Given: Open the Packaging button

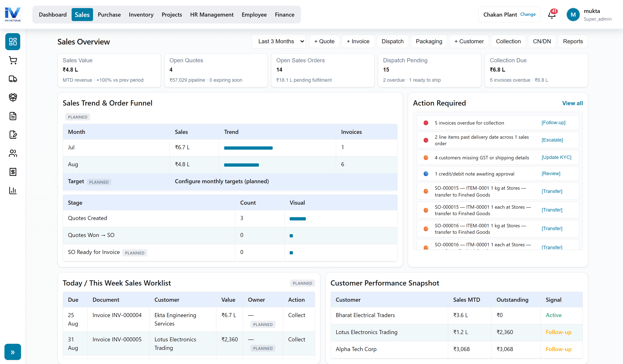Looking at the screenshot, I should click(429, 41).
